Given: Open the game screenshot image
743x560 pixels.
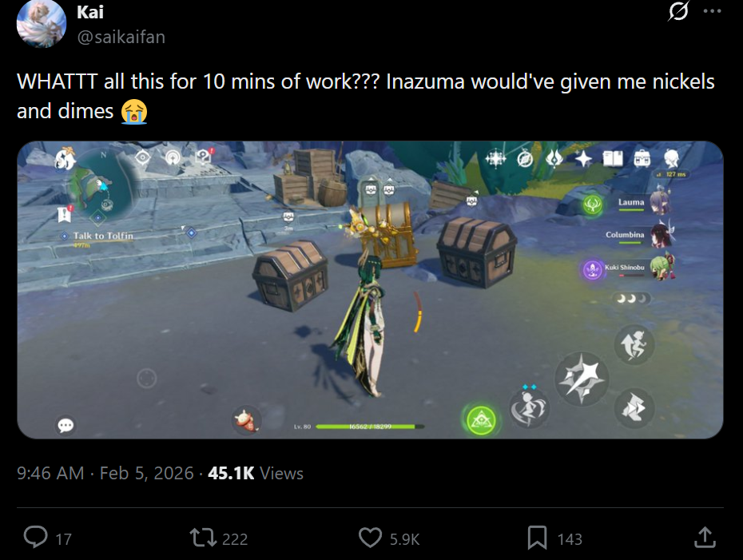Looking at the screenshot, I should [x=370, y=289].
